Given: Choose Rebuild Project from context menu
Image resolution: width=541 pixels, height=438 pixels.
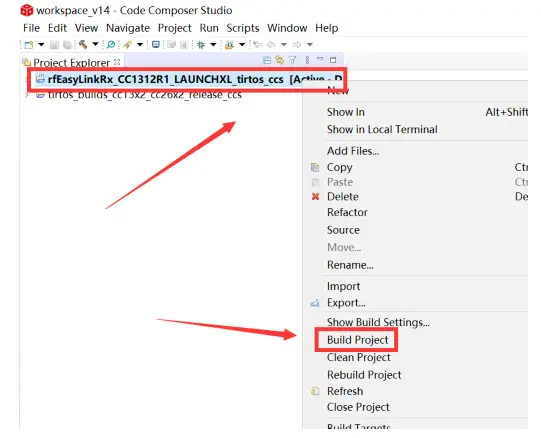Looking at the screenshot, I should tap(364, 375).
